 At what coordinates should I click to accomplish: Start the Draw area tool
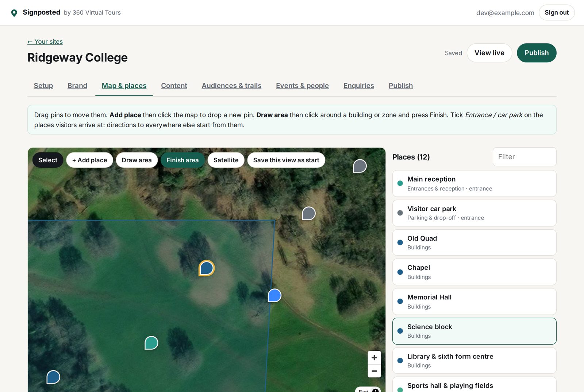point(137,160)
